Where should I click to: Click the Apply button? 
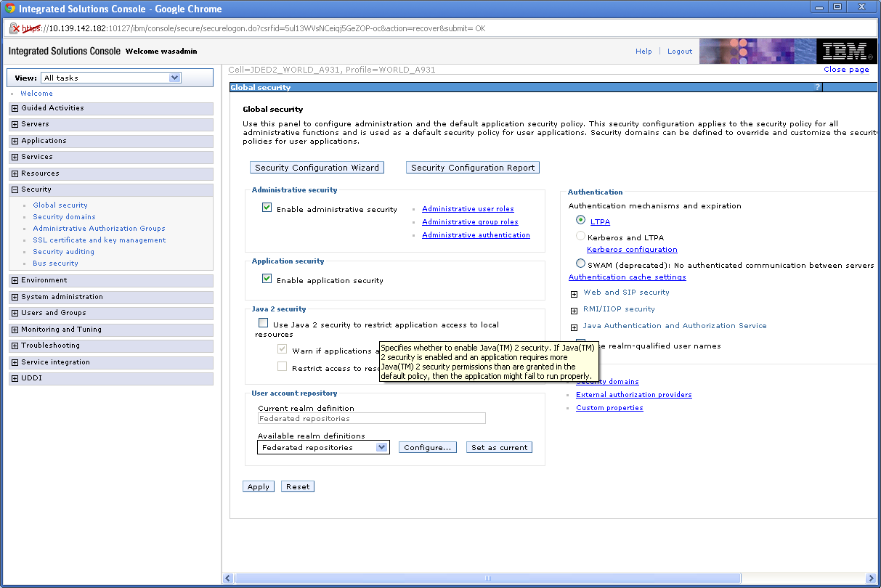(259, 486)
